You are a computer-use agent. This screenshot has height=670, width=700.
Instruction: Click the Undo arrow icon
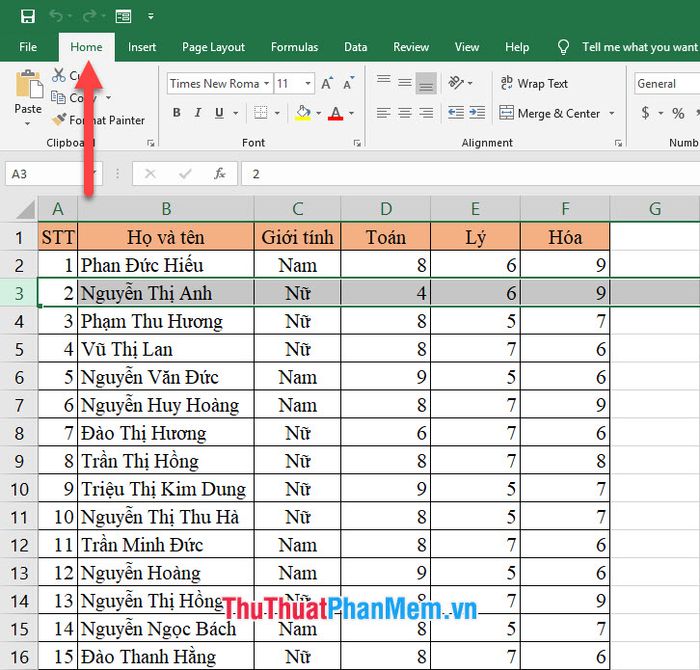(x=56, y=16)
